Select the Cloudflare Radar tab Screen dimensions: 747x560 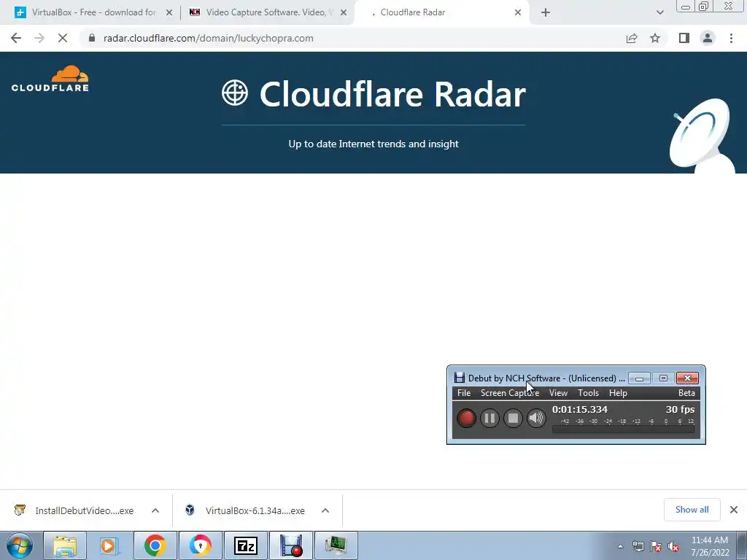(x=441, y=12)
